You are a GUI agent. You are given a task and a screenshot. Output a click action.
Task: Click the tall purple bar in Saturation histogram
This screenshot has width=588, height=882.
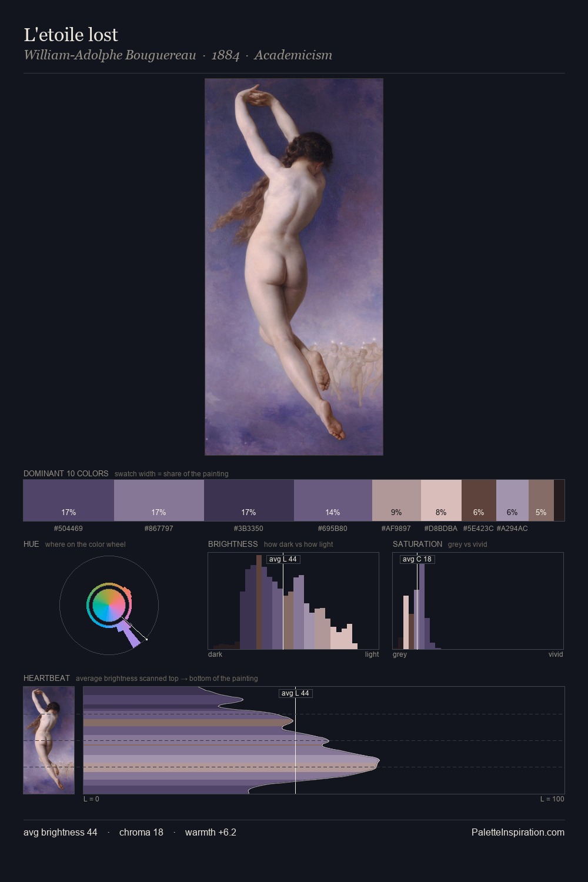422,606
